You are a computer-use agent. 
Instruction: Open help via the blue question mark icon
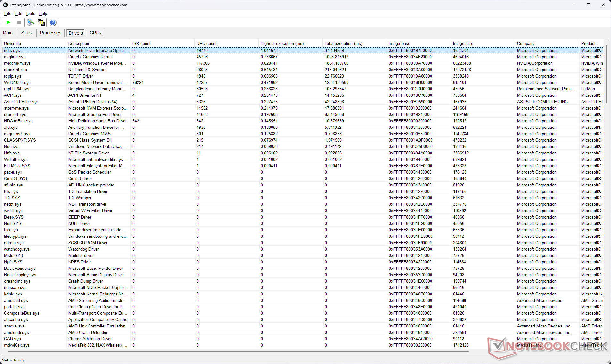point(53,22)
